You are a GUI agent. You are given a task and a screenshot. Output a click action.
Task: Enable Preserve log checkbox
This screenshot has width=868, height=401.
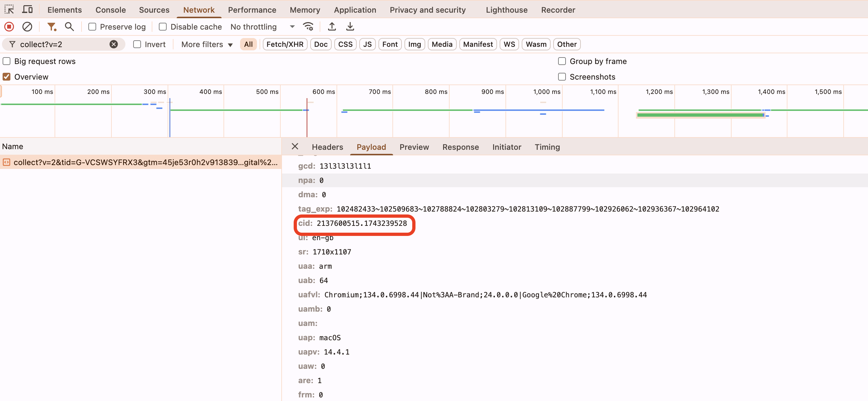[x=92, y=27]
